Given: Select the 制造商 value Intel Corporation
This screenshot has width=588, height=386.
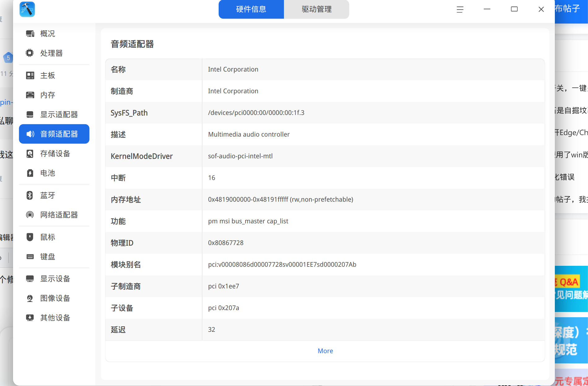Looking at the screenshot, I should click(x=233, y=91).
